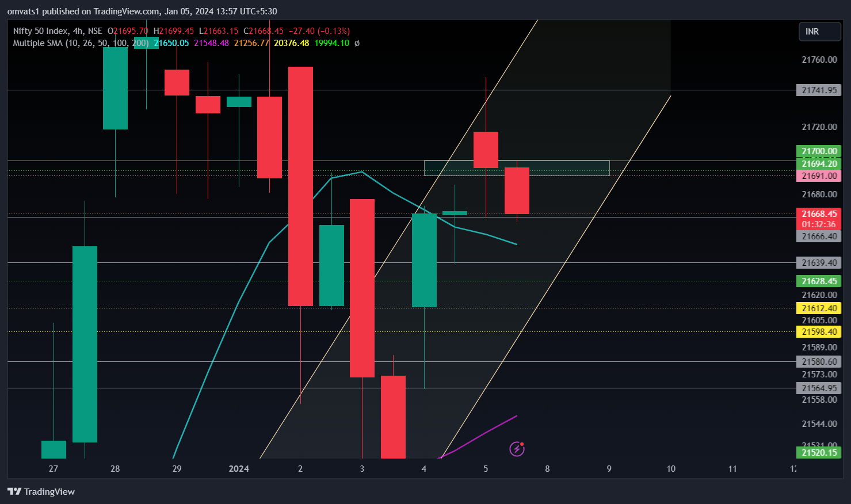Click the 2024 label on time axis
Screen dimensions: 851x504
pyautogui.click(x=239, y=469)
